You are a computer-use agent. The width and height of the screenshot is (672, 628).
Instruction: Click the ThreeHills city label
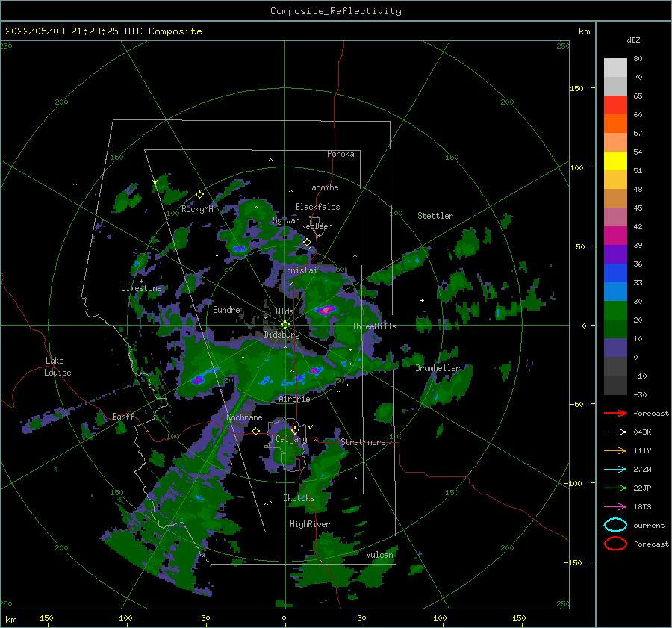tap(375, 326)
